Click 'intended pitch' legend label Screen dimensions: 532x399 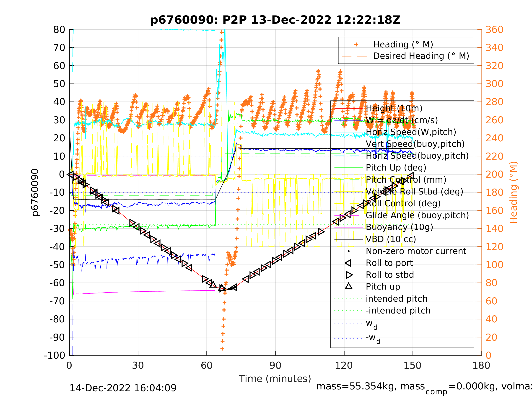click(397, 299)
